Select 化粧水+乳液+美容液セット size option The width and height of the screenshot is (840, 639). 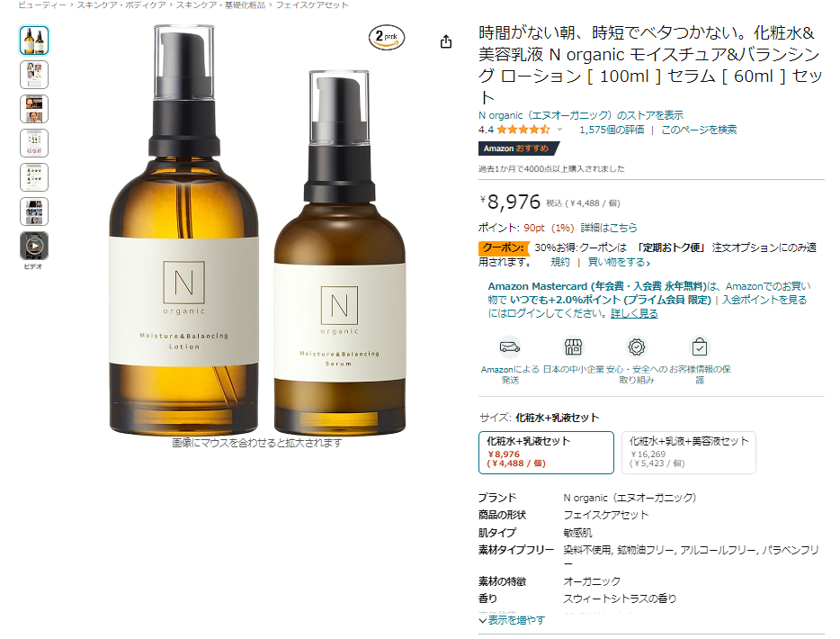click(x=688, y=453)
